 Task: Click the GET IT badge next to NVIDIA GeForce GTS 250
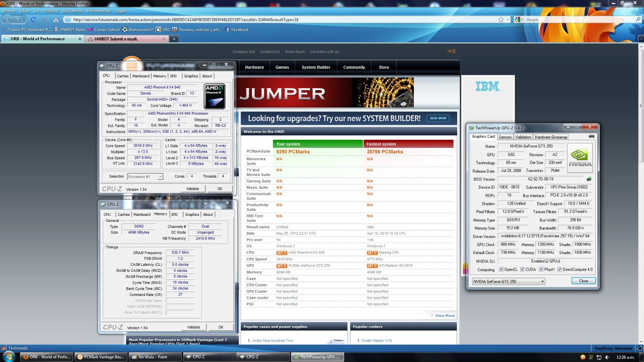(x=282, y=266)
